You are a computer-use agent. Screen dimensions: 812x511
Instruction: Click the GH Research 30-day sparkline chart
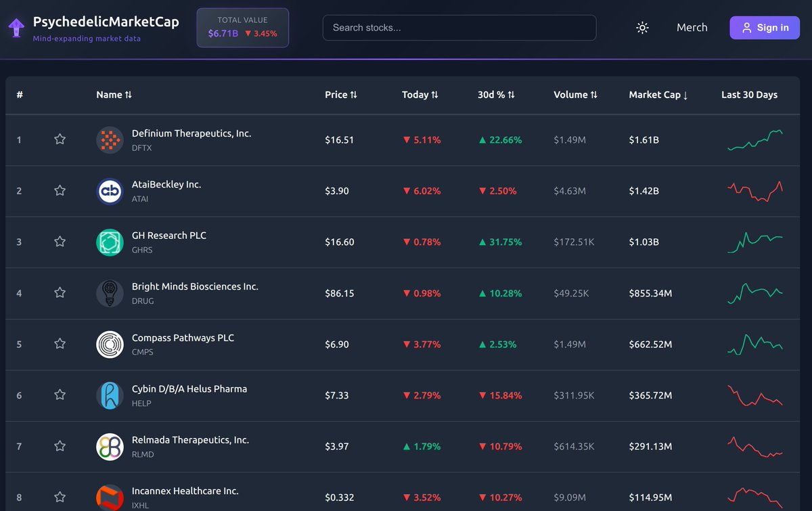[755, 242]
